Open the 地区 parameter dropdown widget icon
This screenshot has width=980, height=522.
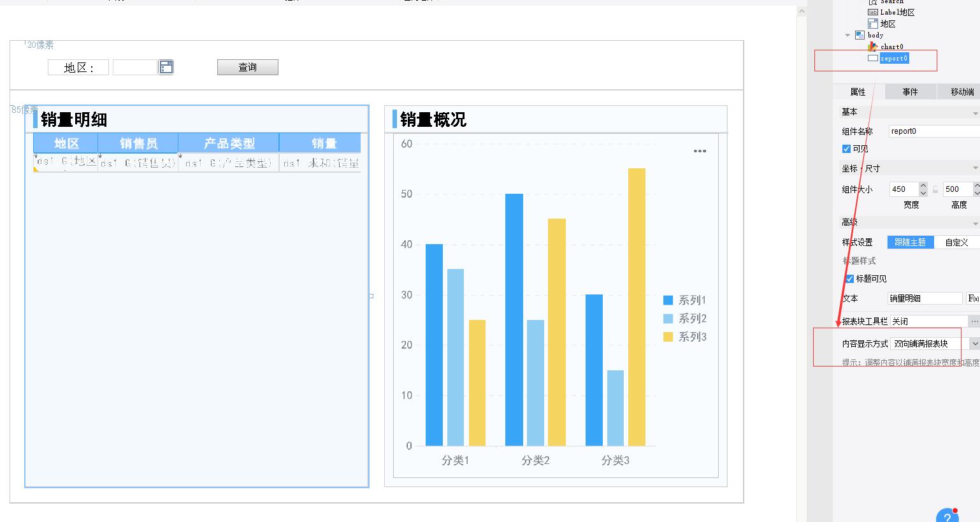pos(166,67)
